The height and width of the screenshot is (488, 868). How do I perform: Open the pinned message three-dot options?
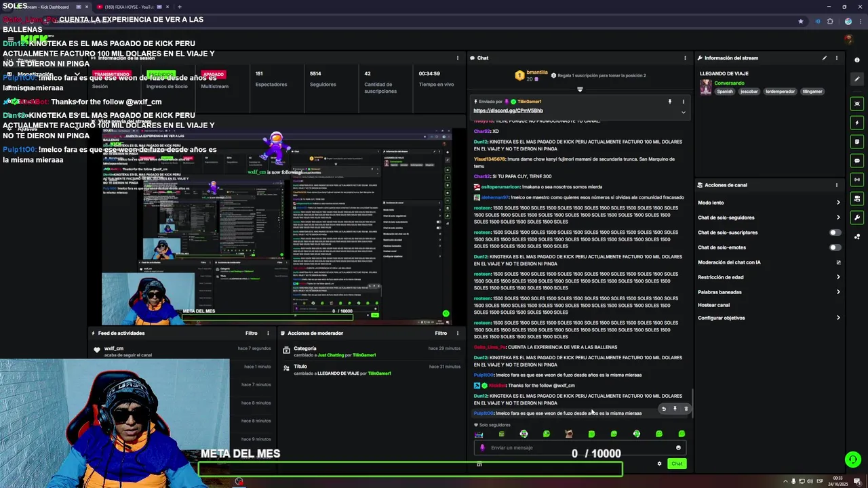pyautogui.click(x=683, y=102)
